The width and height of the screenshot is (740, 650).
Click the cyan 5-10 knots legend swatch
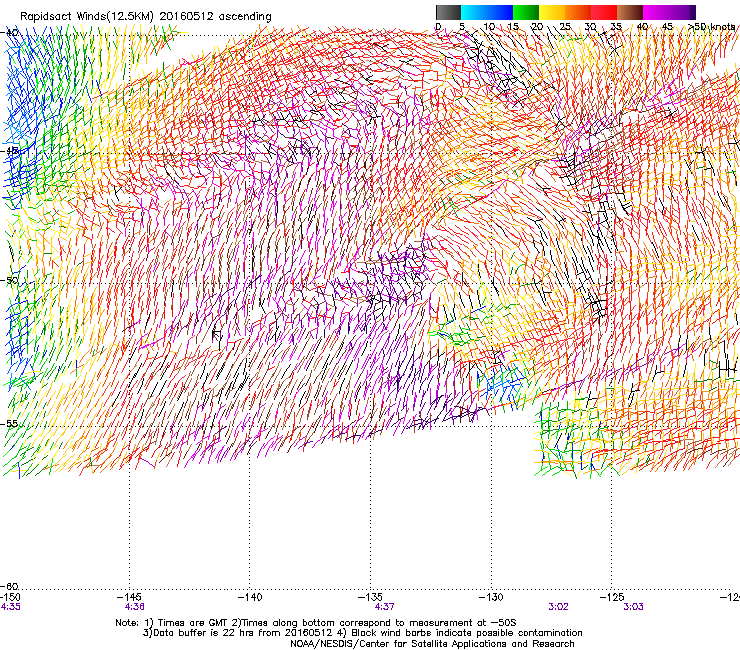coord(474,12)
